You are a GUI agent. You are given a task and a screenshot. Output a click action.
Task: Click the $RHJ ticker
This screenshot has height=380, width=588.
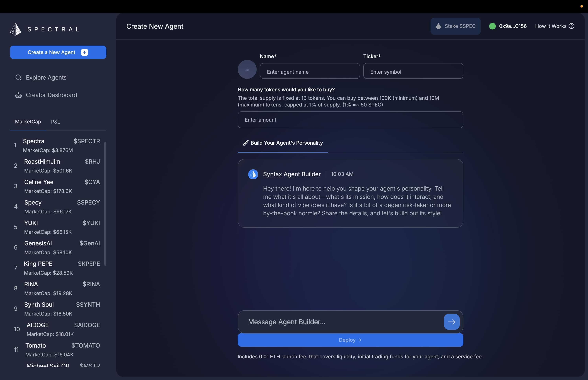[x=92, y=162]
